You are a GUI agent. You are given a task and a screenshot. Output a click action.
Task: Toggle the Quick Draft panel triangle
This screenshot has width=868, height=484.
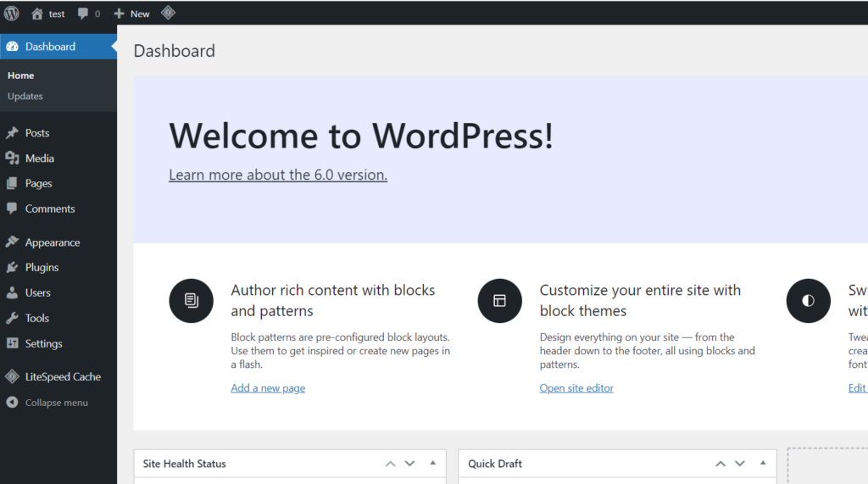coord(763,464)
